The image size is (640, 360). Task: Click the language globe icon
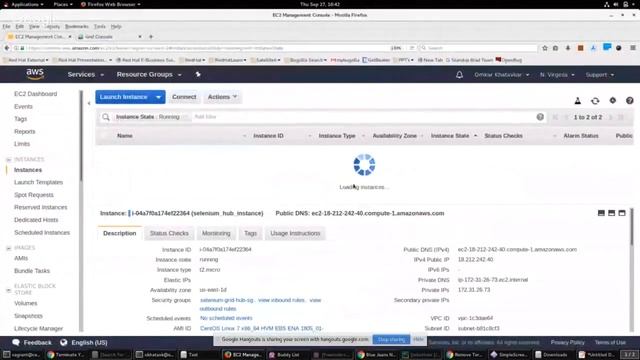point(64,342)
